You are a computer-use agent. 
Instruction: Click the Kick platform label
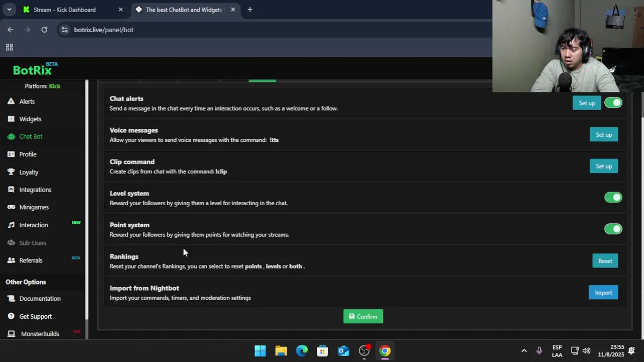point(54,86)
